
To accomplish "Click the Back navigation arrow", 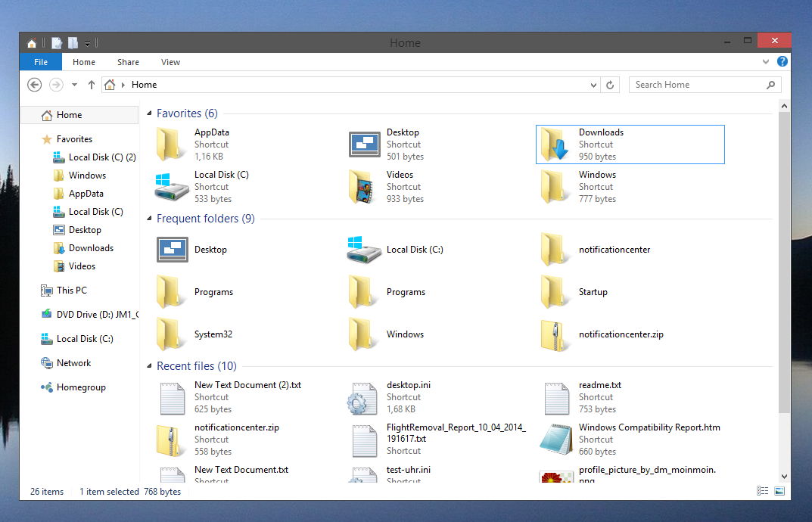I will (x=34, y=85).
